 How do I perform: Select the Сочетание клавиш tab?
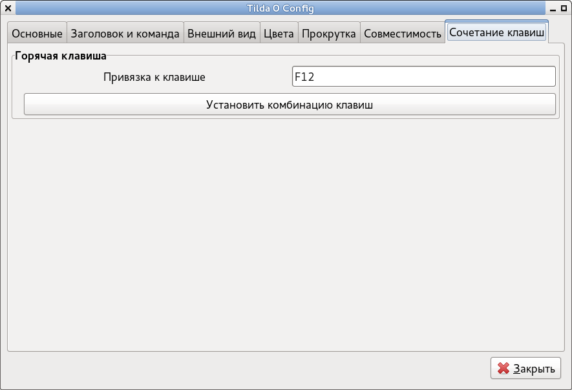[496, 32]
